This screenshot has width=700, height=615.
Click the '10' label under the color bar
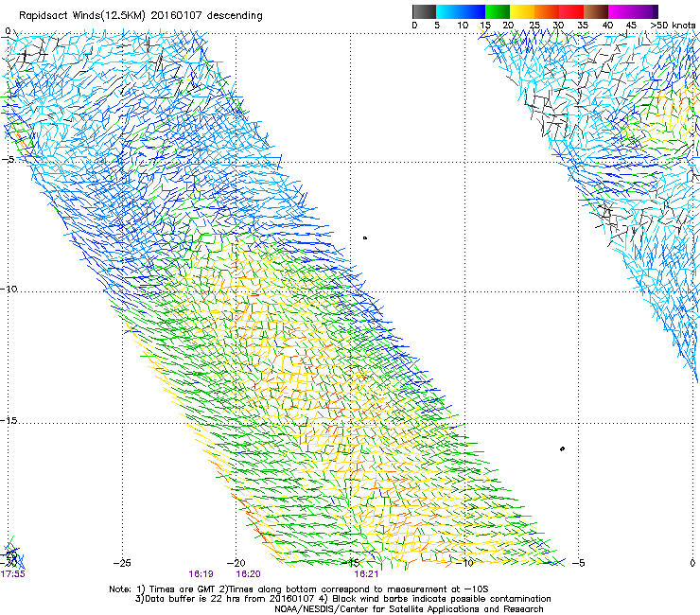coord(463,26)
